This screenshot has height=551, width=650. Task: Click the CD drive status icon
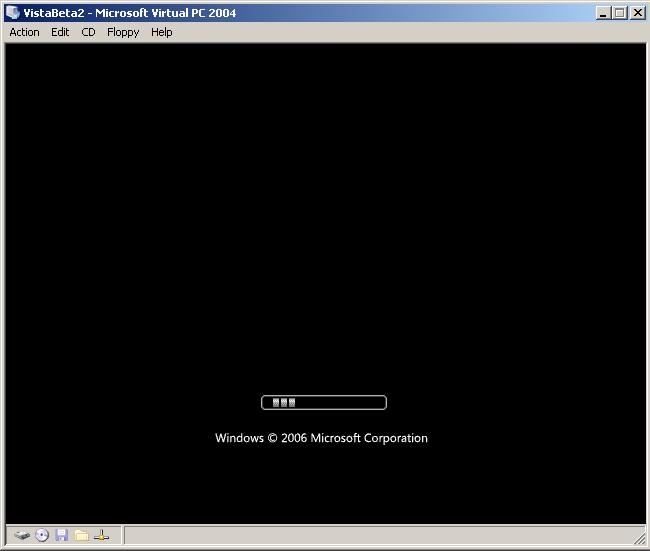[x=42, y=535]
